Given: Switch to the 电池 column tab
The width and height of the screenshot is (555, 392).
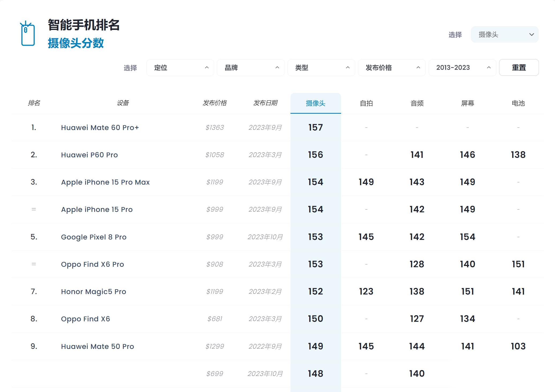Looking at the screenshot, I should pos(518,103).
